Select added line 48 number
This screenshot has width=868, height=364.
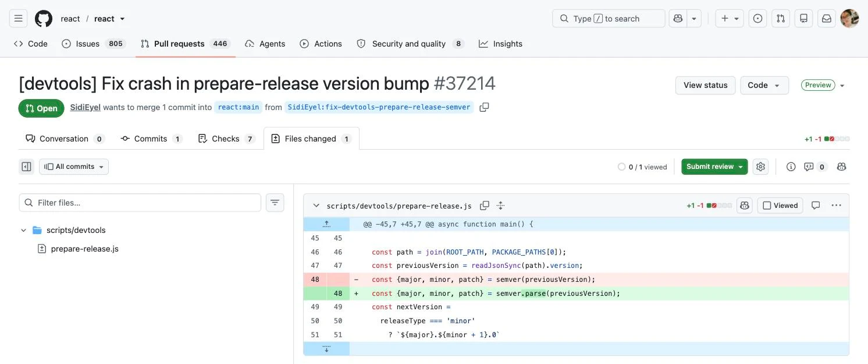tap(338, 294)
